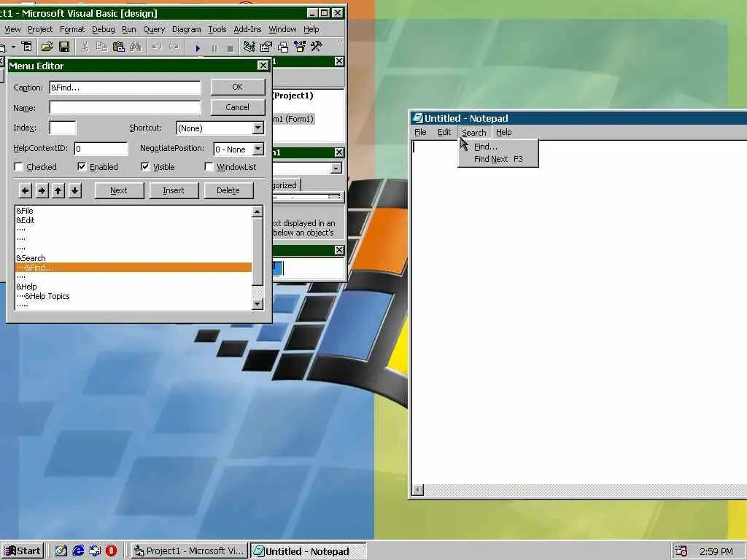Focus the HelpContextID input field
747x560 pixels.
pos(101,149)
